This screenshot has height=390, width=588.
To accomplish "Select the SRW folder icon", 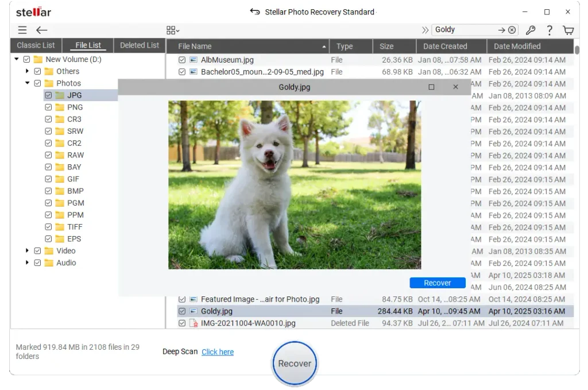I will [60, 132].
